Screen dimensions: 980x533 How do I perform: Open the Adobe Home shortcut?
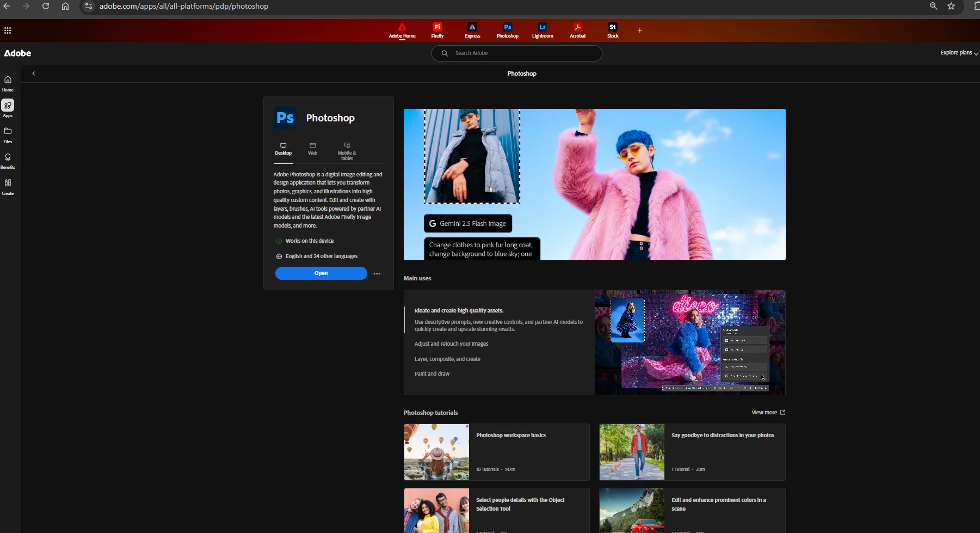402,30
